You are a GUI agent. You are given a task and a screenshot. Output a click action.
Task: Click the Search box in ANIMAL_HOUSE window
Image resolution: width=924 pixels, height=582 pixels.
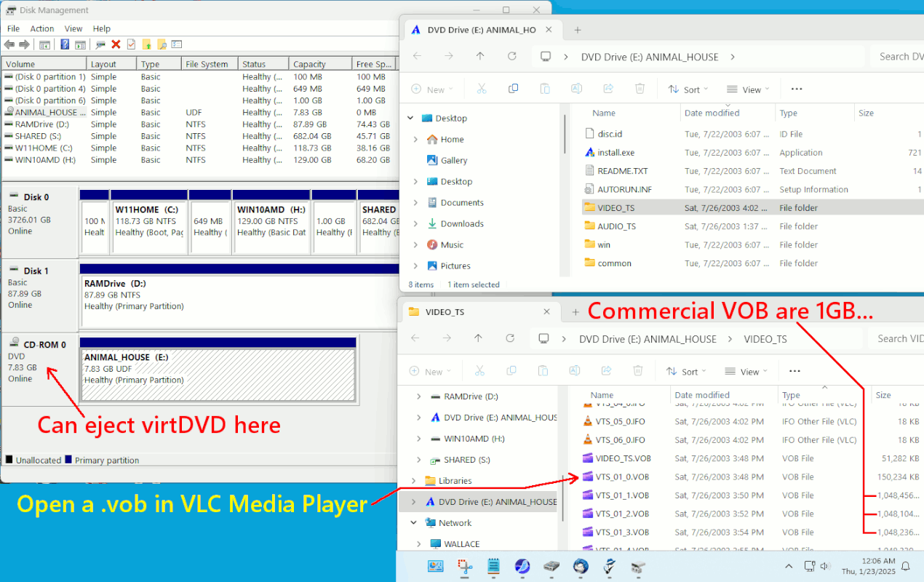(x=896, y=56)
